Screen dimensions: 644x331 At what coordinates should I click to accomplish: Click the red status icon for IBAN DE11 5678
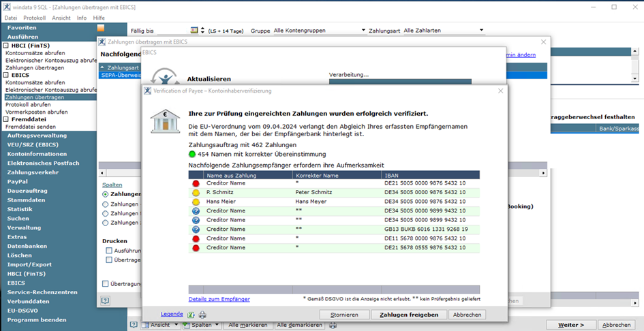tap(196, 238)
